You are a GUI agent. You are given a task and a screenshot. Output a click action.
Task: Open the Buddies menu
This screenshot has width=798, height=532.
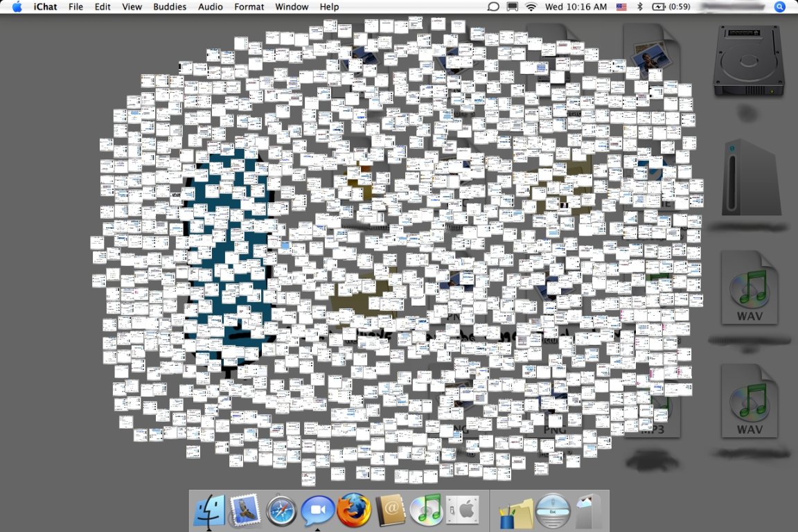tap(170, 7)
